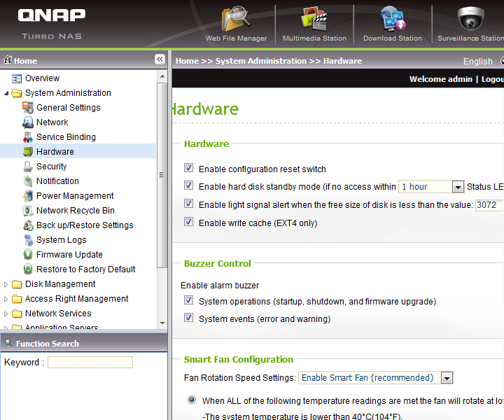Image resolution: width=504 pixels, height=420 pixels.
Task: Open Download Station icon
Action: click(x=392, y=20)
